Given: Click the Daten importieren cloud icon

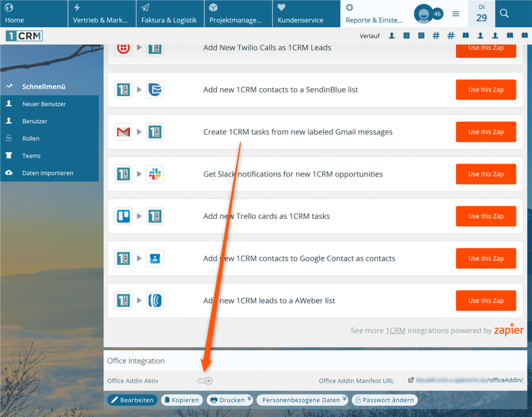Looking at the screenshot, I should coord(9,173).
